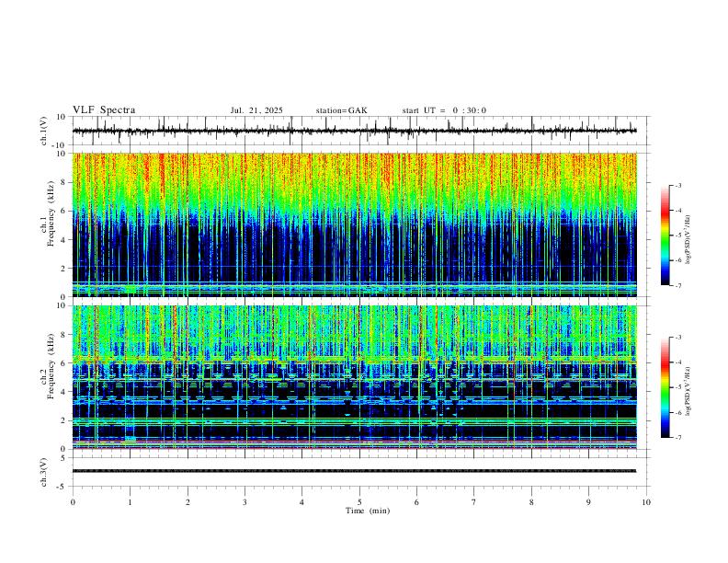Click the ch.1 'Frequency (kHz)' axis label
The width and height of the screenshot is (728, 563).
51,214
